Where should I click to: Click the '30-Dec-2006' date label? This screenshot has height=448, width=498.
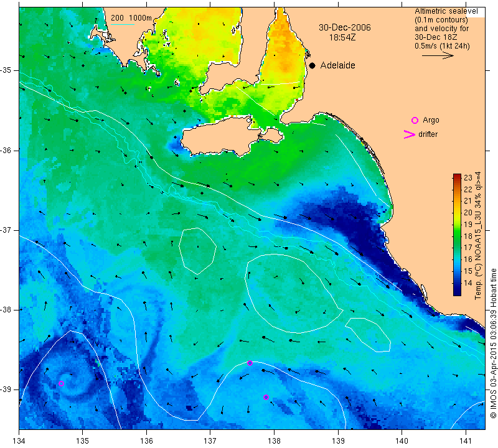(x=345, y=27)
